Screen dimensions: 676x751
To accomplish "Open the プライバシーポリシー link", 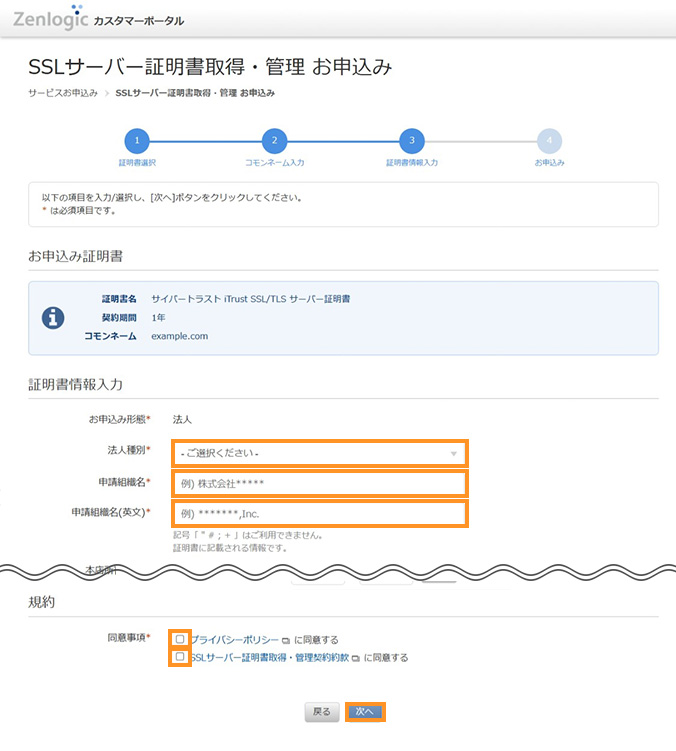I will 235,640.
